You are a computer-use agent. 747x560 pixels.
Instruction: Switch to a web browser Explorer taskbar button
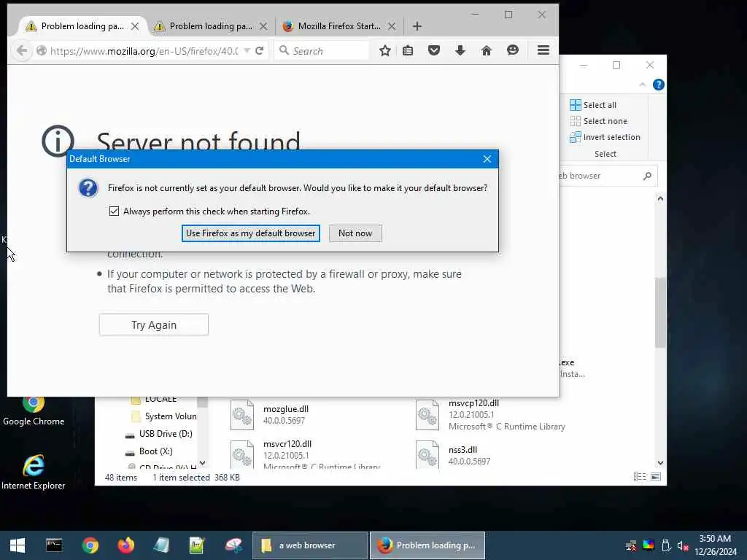309,545
